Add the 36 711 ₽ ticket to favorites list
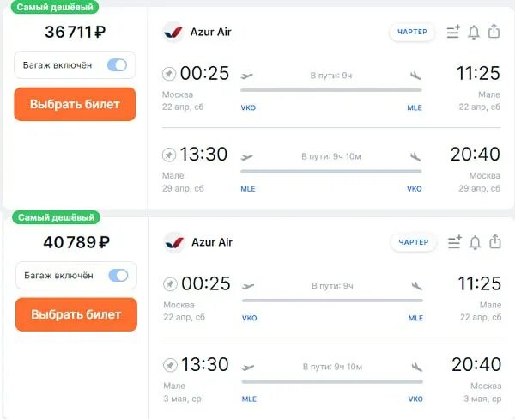The height and width of the screenshot is (420, 515). 453,33
